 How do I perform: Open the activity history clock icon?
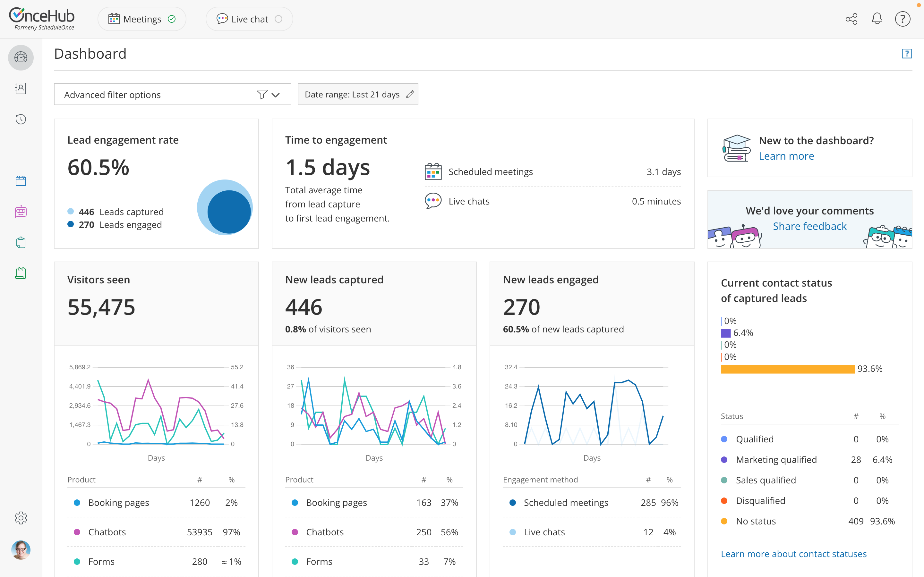pyautogui.click(x=21, y=119)
